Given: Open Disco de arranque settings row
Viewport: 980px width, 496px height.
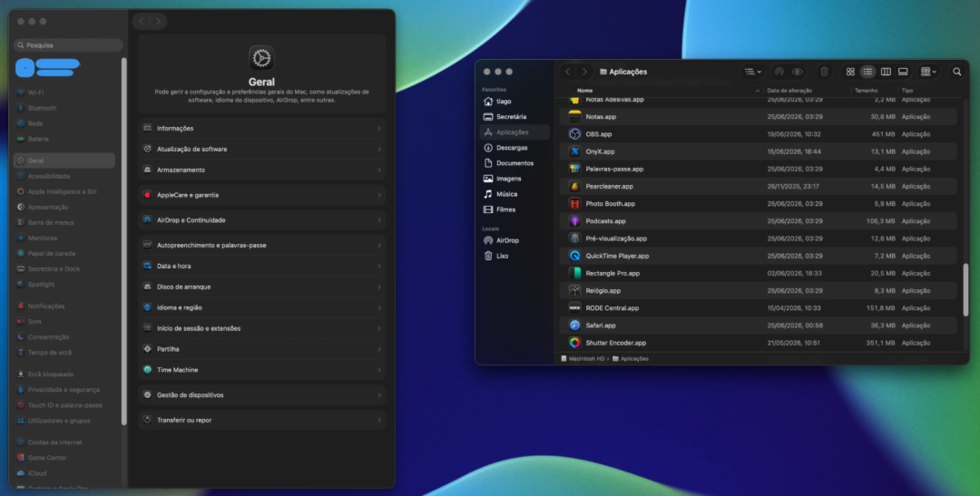Looking at the screenshot, I should 262,287.
